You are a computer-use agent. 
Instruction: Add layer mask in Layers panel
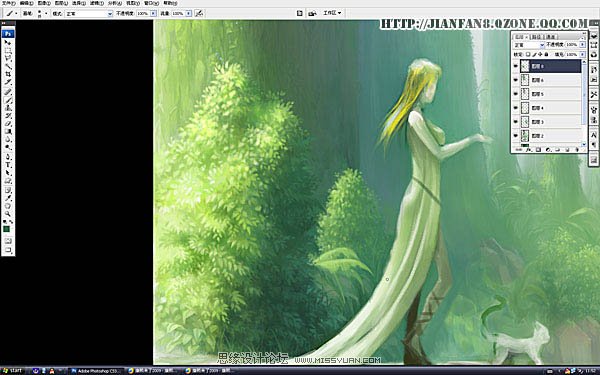tap(538, 150)
